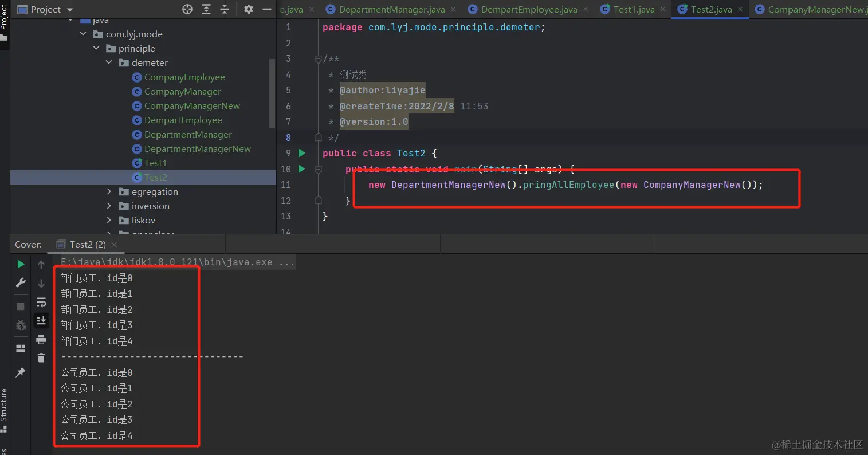This screenshot has width=868, height=455.
Task: Switch to the DempartEmployee.java tab
Action: [x=529, y=9]
